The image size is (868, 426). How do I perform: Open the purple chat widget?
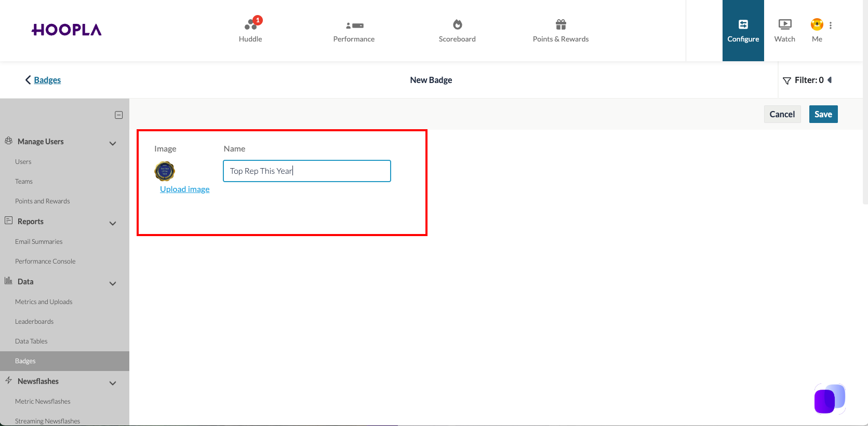point(830,399)
